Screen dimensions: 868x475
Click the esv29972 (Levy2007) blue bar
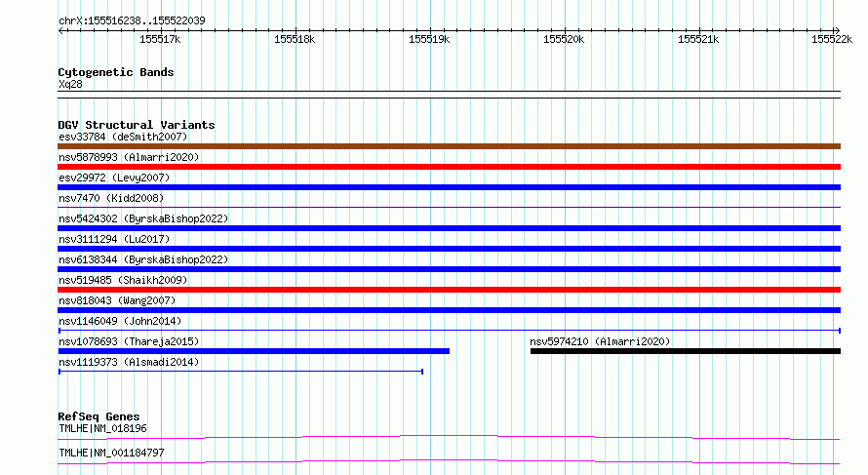(449, 187)
